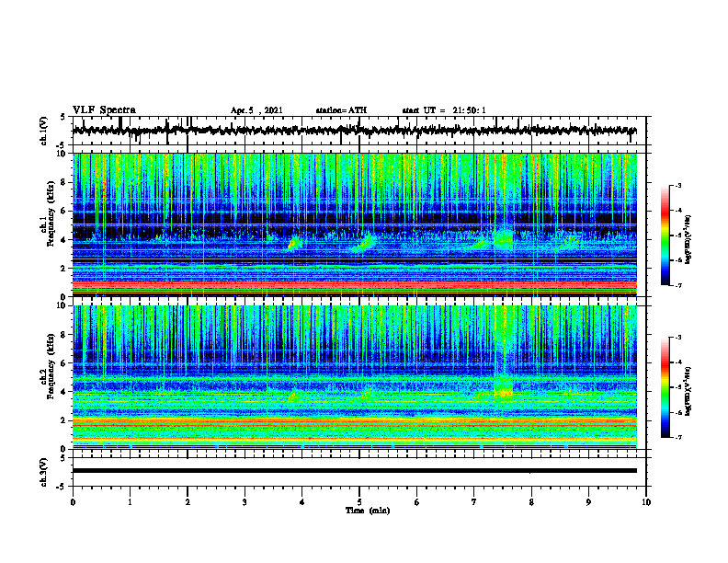Viewport: 728px width, 563px height.
Task: Click the time axis tick label "10"
Action: 646,502
